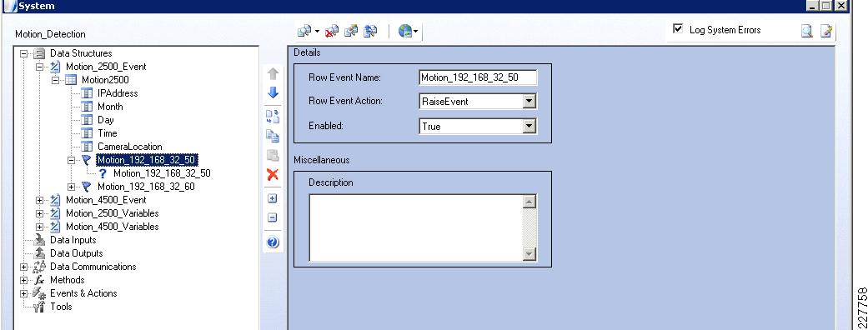Click the Row Event Name text field

click(478, 77)
